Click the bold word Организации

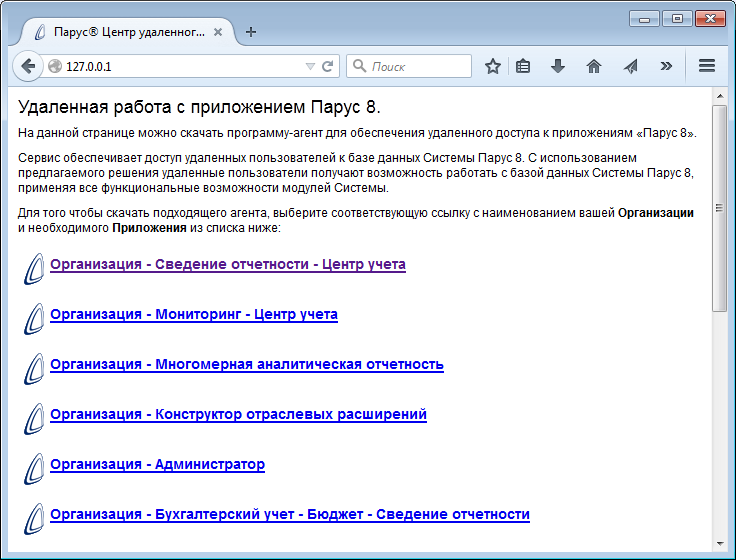click(656, 213)
